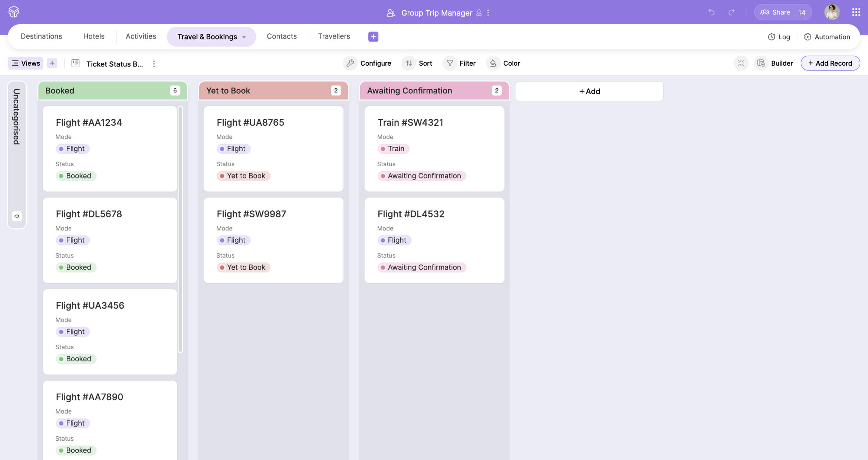Open the Color settings
The height and width of the screenshot is (460, 868).
tap(504, 63)
